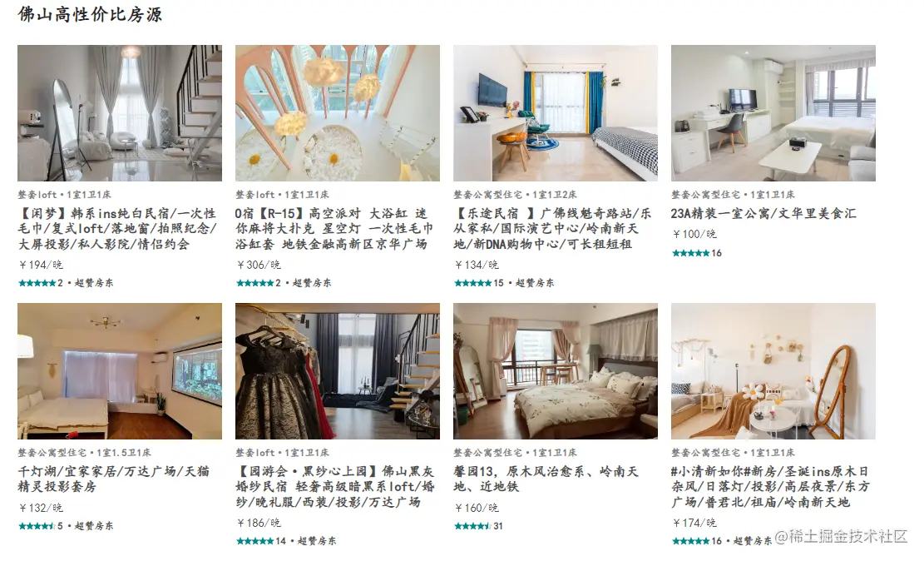Viewport: 924px width, 561px height.
Task: Click the 千灯湖/宜家家居 listing title
Action: pyautogui.click(x=114, y=479)
